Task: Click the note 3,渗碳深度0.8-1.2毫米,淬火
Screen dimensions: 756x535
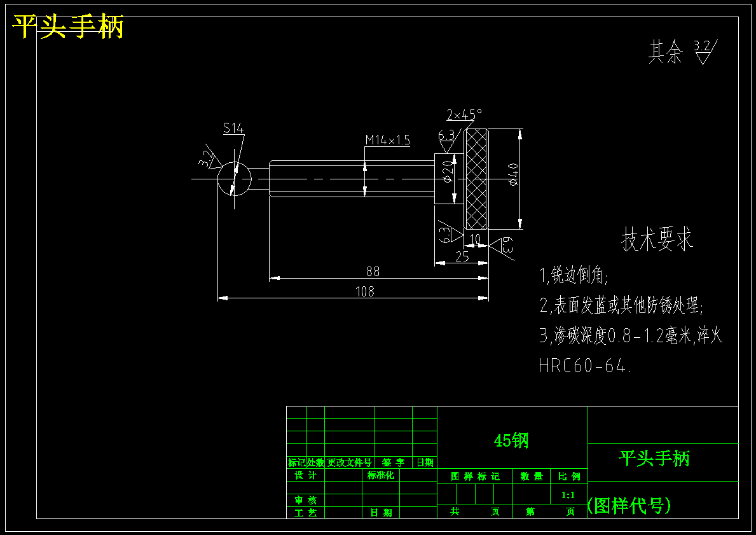Action: click(x=631, y=335)
